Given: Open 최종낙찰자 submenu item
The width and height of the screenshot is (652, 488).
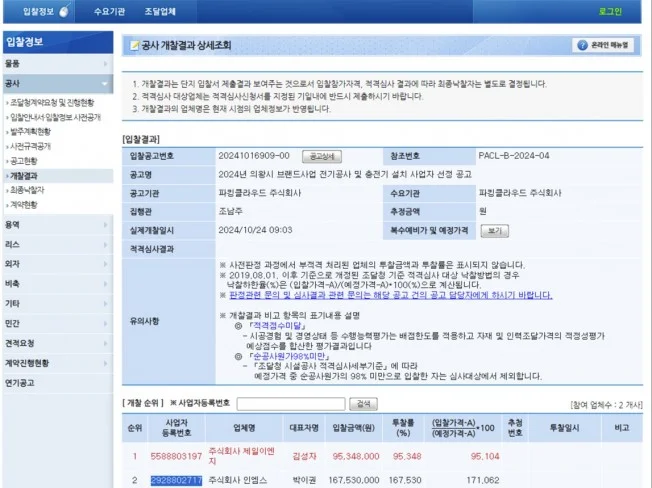Looking at the screenshot, I should 27,190.
